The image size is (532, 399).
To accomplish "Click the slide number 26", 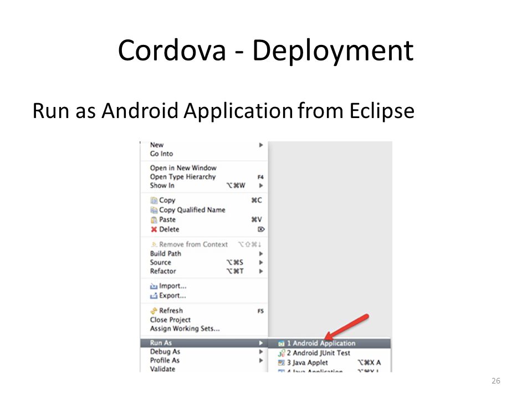I will 495,381.
